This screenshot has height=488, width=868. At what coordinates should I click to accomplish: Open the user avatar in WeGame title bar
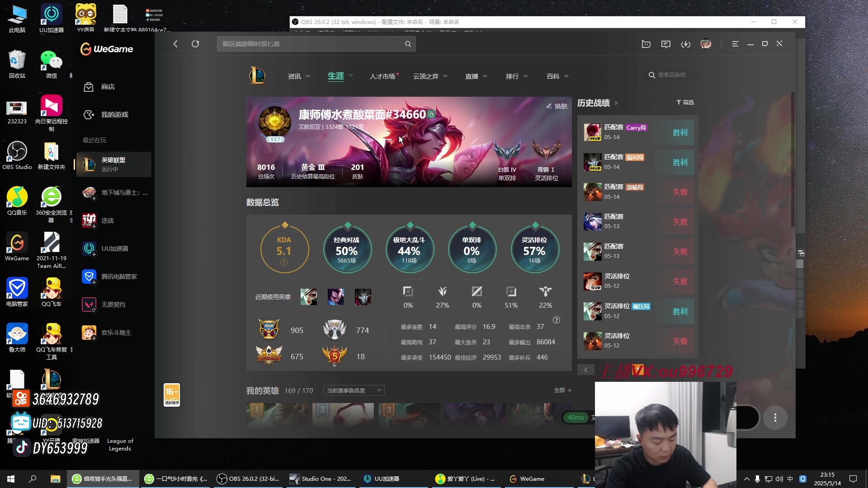coord(706,44)
